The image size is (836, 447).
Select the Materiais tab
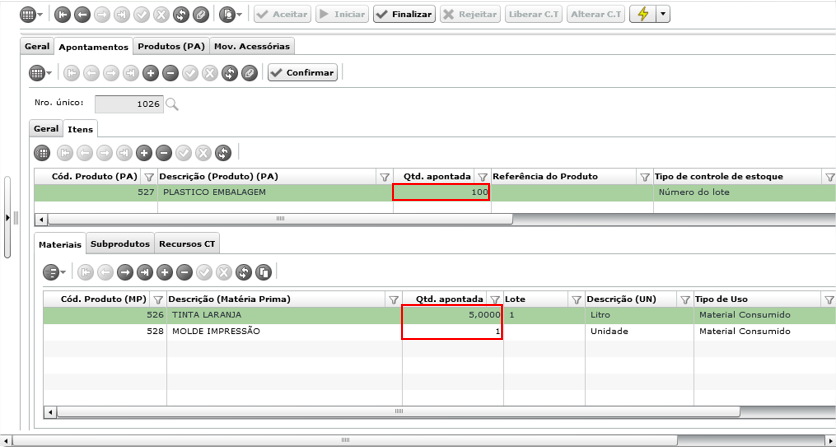pyautogui.click(x=60, y=244)
